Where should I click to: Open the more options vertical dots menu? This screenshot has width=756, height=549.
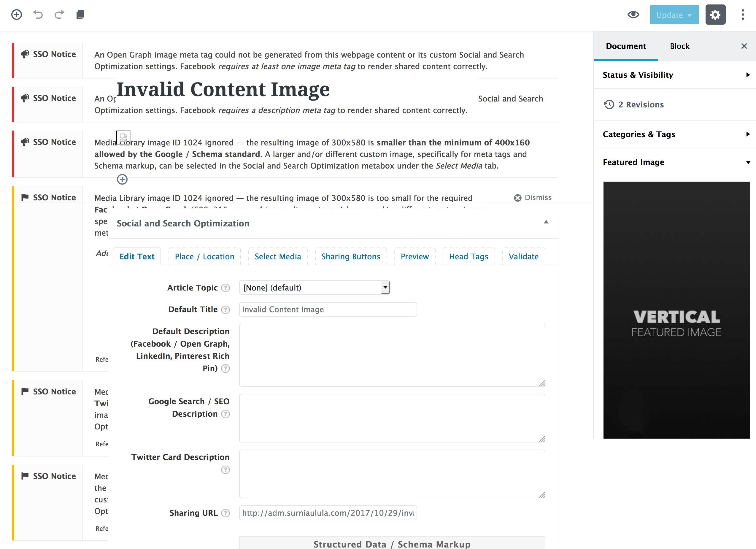click(x=743, y=15)
